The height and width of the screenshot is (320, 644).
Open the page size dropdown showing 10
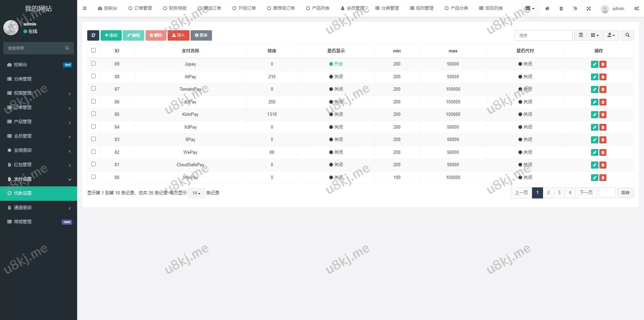(x=196, y=193)
